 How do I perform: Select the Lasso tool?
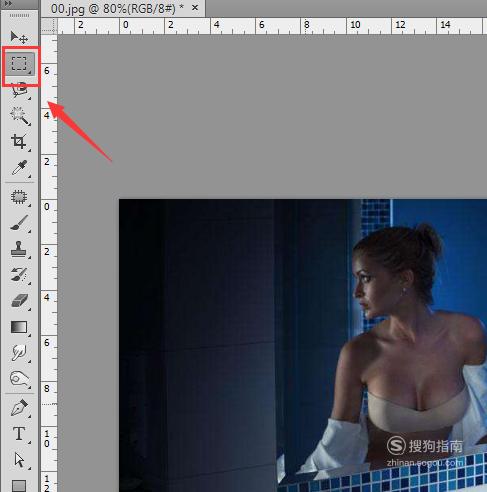pos(19,90)
